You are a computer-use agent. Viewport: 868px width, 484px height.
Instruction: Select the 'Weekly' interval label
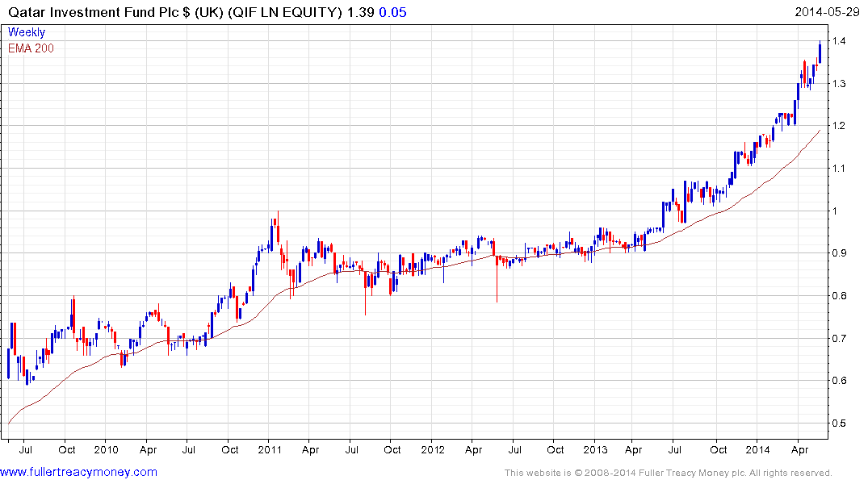(27, 32)
